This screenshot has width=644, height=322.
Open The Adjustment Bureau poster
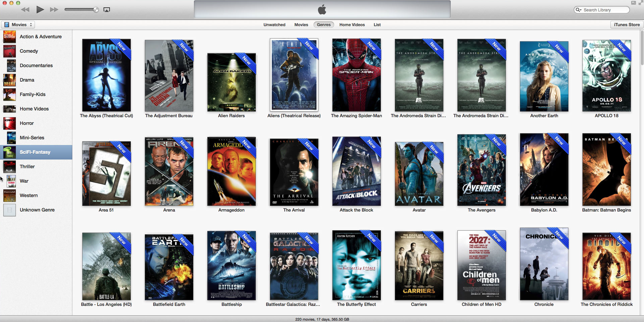(x=169, y=76)
